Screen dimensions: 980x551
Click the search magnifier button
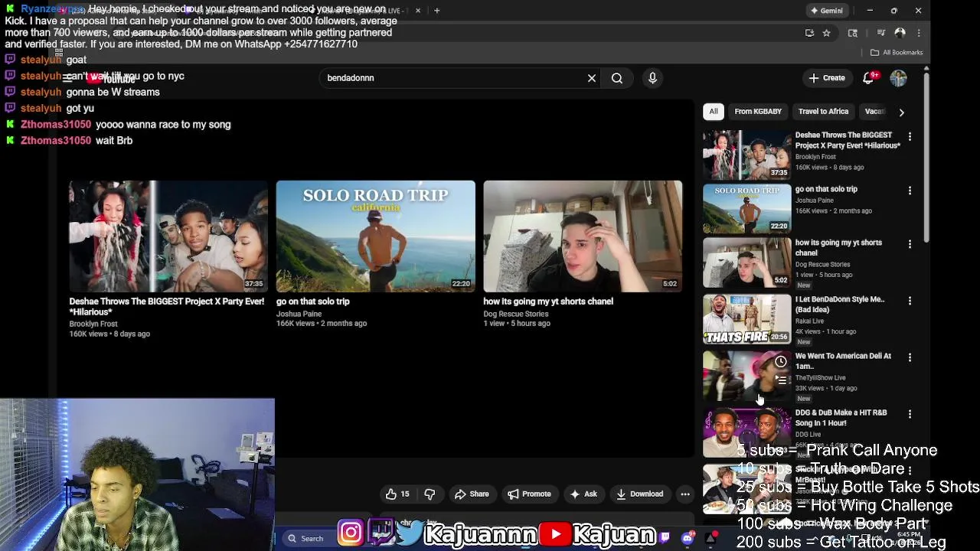tap(617, 78)
